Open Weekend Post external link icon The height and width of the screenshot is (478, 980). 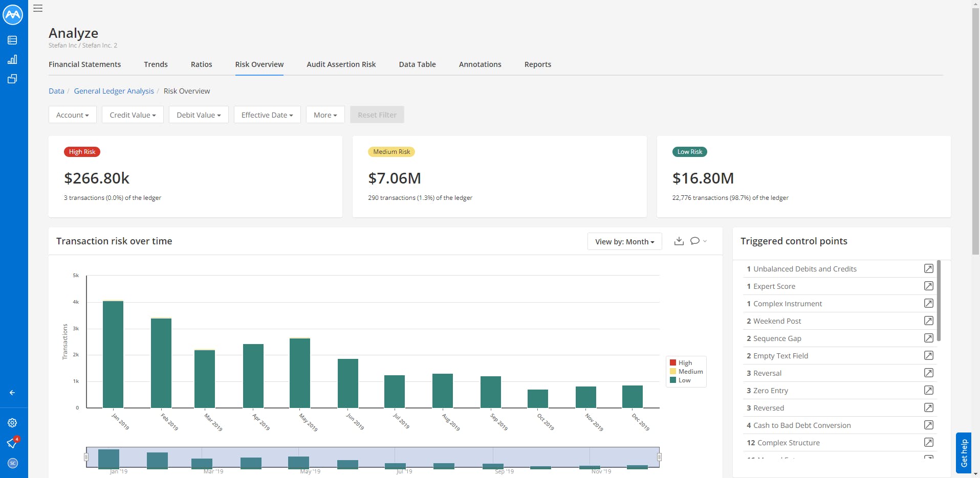(928, 321)
